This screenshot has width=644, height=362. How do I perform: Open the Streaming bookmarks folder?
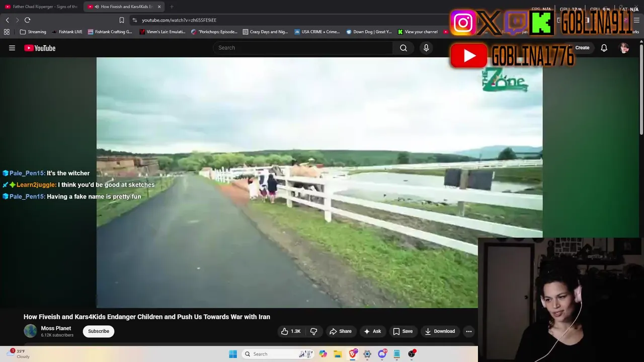pyautogui.click(x=33, y=32)
